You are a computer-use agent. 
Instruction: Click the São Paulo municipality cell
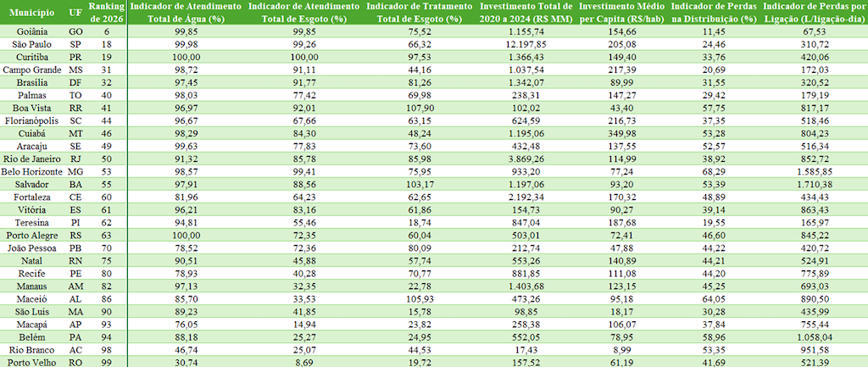coord(32,44)
